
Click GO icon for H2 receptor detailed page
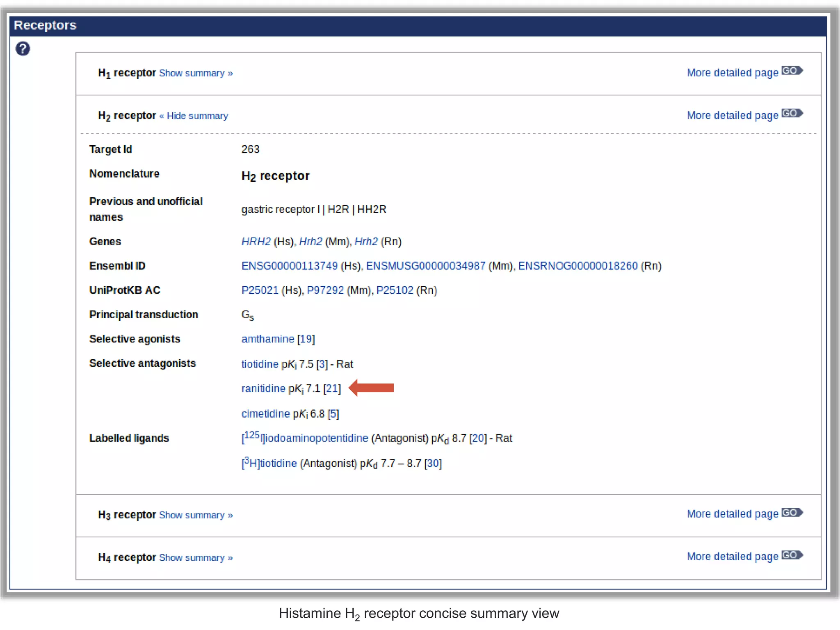(x=792, y=113)
